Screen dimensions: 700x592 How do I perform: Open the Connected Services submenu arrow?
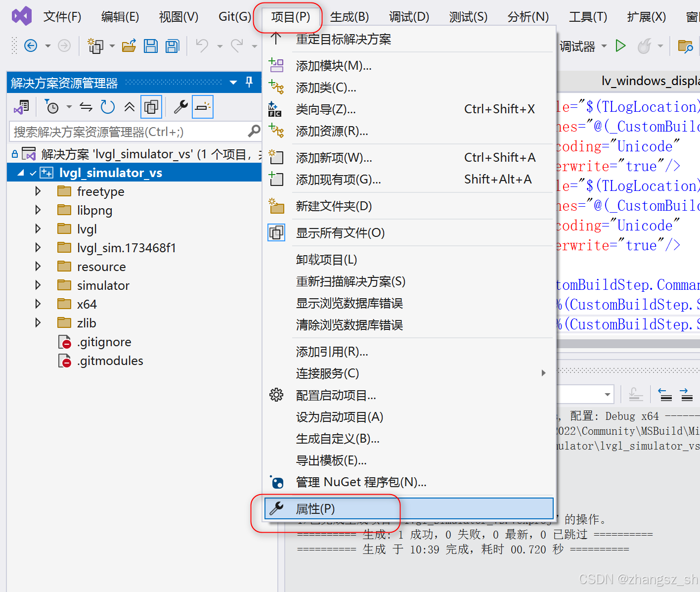pos(543,373)
